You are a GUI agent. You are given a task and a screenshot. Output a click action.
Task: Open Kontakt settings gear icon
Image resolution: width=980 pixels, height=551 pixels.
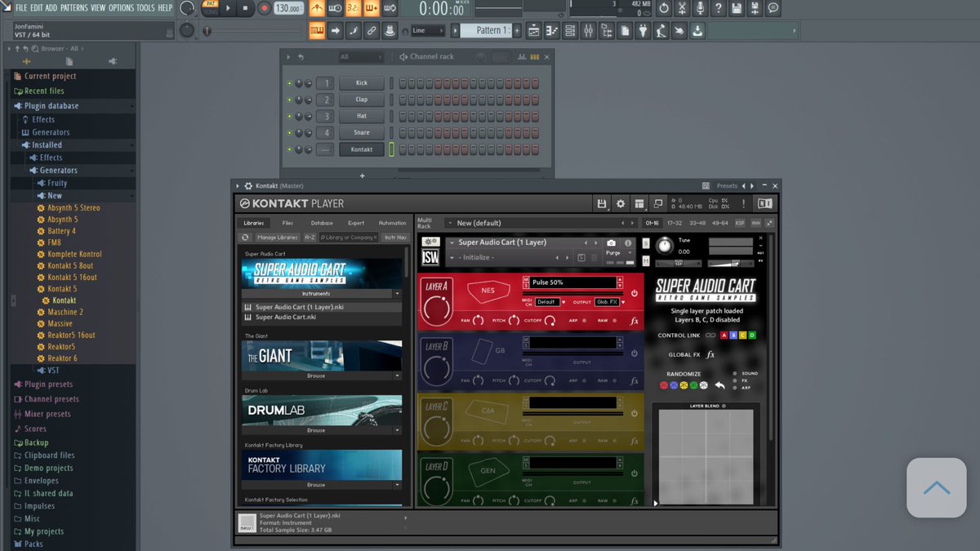(x=620, y=203)
